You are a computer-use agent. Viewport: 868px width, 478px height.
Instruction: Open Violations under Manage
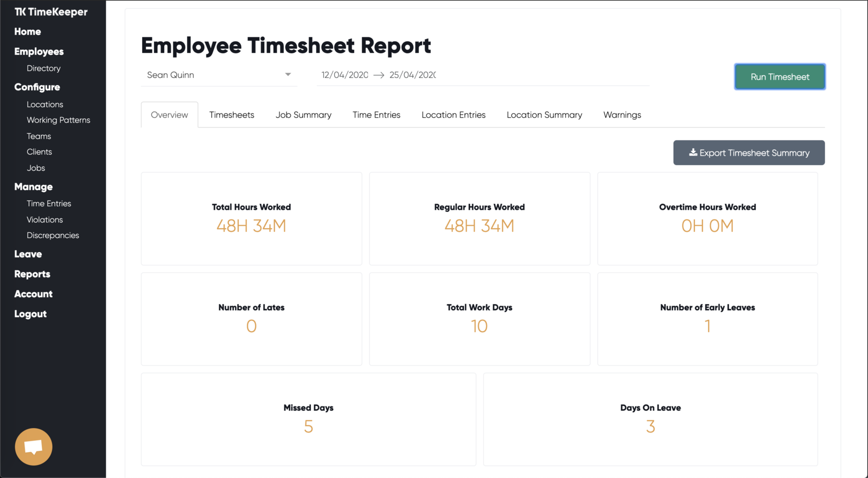(x=44, y=219)
